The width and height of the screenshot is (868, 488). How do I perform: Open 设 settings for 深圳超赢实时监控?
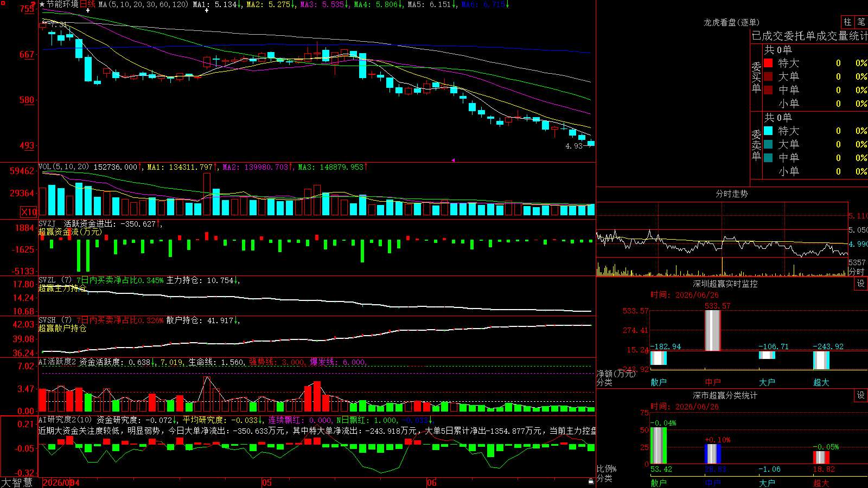[x=861, y=284]
